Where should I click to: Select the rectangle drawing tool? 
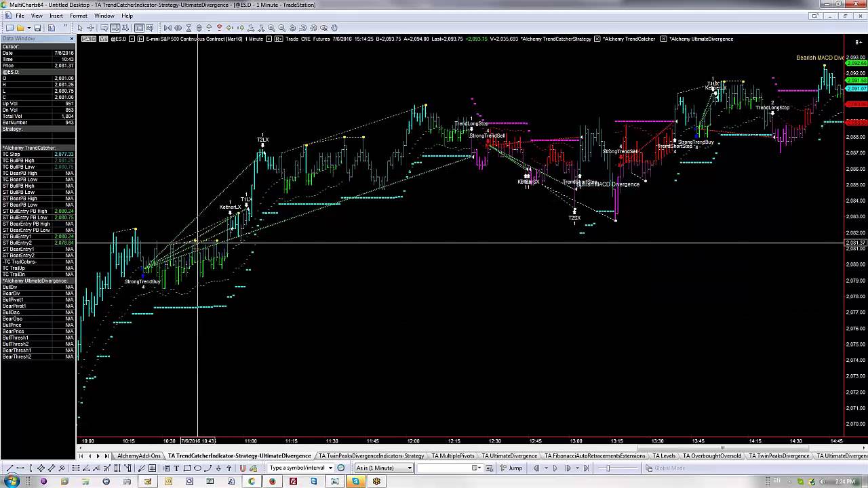pyautogui.click(x=187, y=468)
